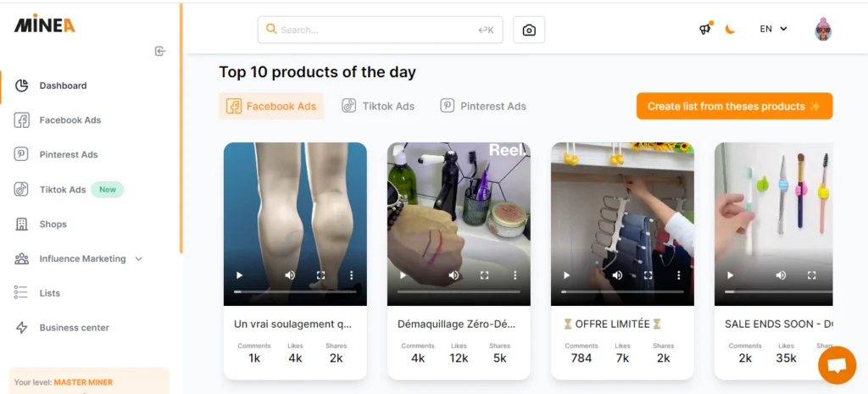Go to Business center
This screenshot has height=394, width=868.
pyautogui.click(x=74, y=328)
